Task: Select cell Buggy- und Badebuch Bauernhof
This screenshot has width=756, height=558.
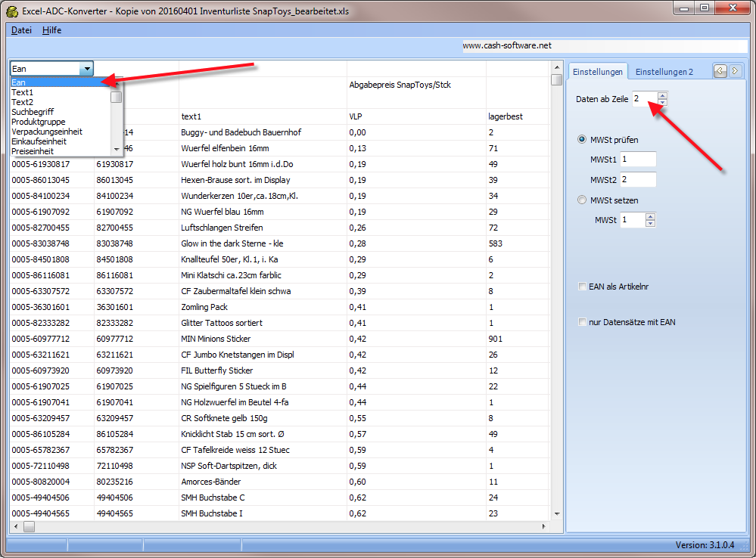Action: click(263, 132)
